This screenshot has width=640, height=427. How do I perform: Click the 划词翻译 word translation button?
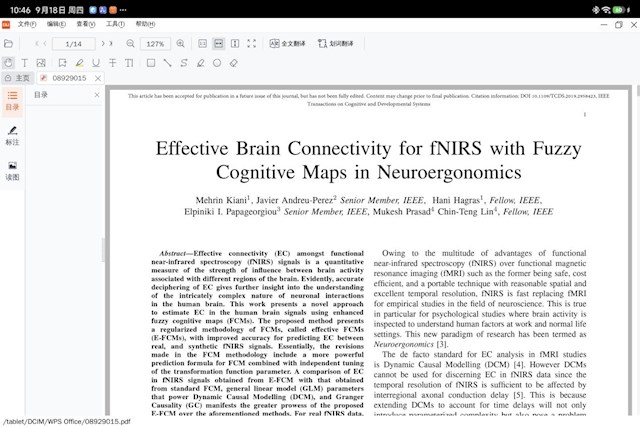point(336,44)
